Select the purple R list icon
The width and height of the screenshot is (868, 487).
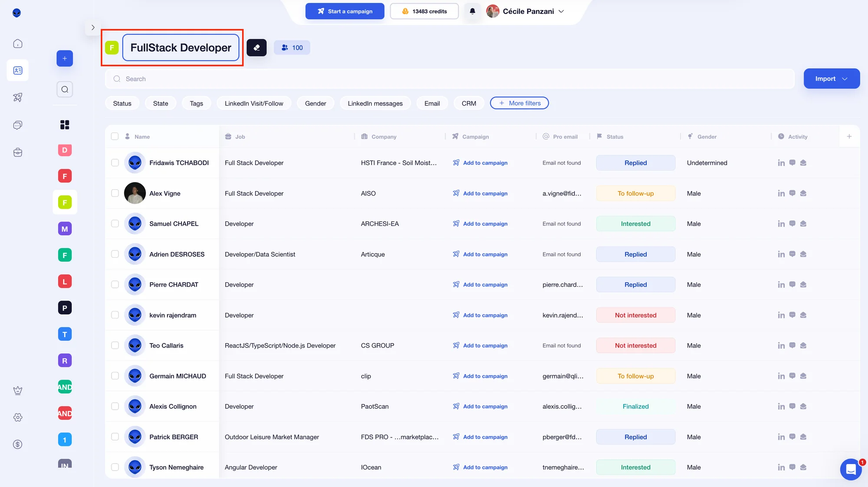pos(65,361)
